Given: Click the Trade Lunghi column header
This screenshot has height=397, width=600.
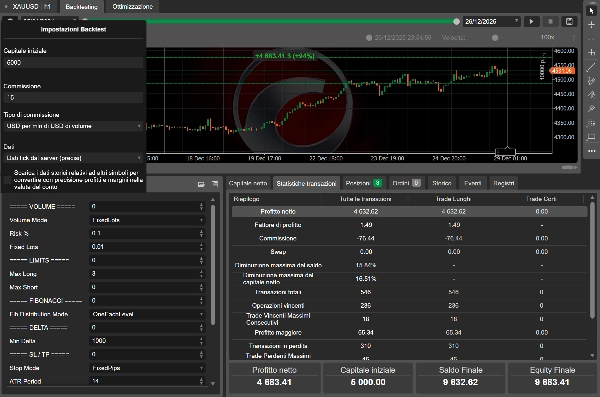Looking at the screenshot, I should click(x=453, y=199).
